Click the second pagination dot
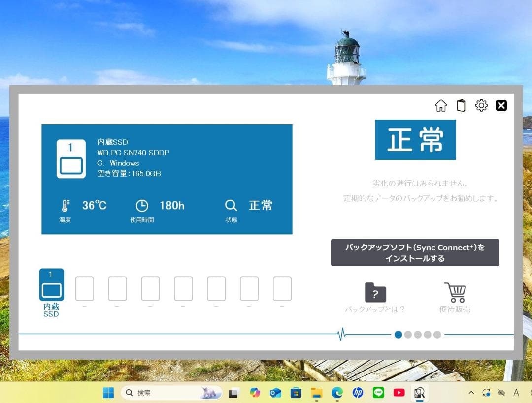 (x=408, y=334)
